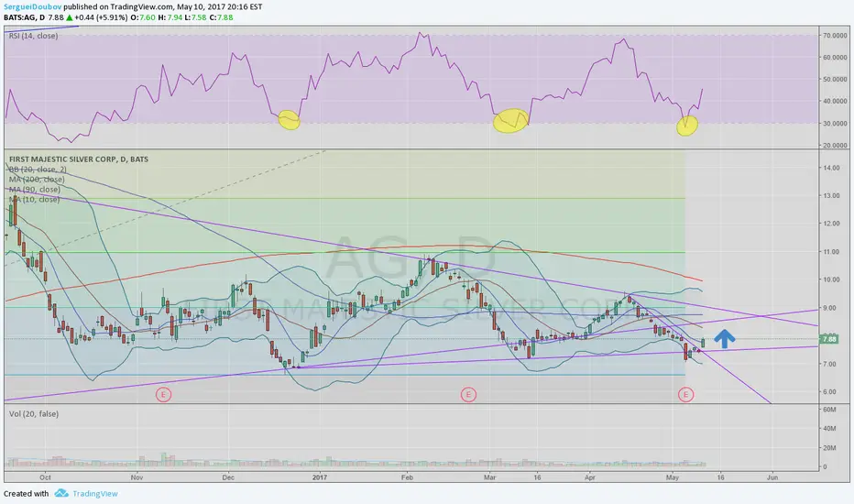Viewport: 854px width, 504px height.
Task: Click the 50.0000 RSI axis value
Action: click(x=835, y=80)
